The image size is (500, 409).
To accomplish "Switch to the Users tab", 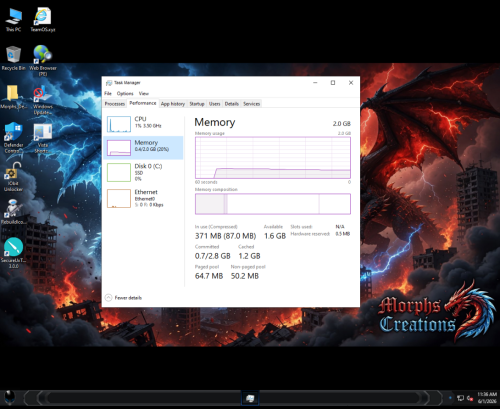I will click(x=214, y=104).
